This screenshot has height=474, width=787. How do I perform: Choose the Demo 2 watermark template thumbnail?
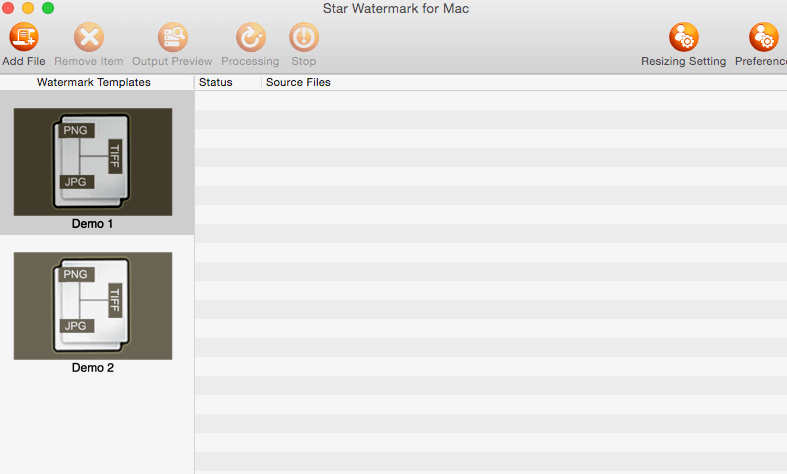click(93, 305)
